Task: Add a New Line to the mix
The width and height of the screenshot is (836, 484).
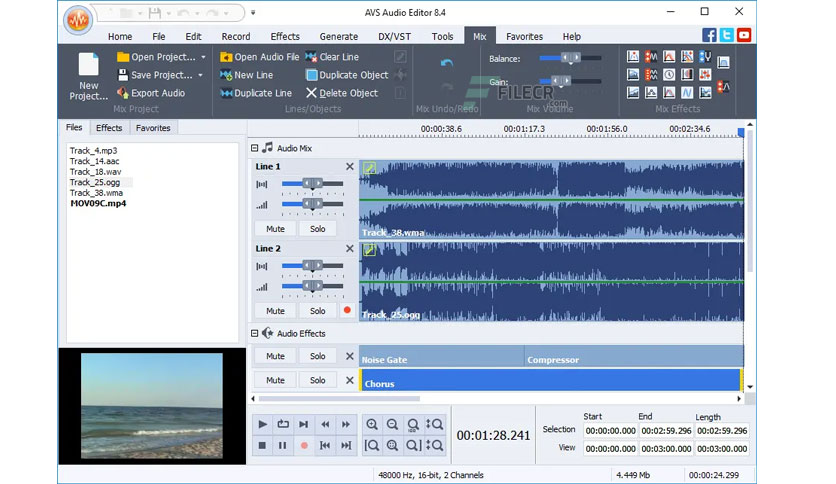Action: (247, 75)
